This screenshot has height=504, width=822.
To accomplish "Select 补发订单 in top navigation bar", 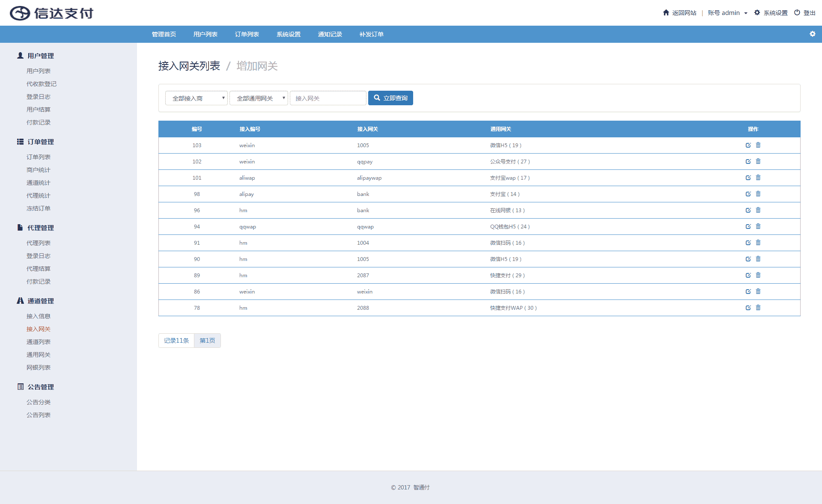I will tap(371, 34).
